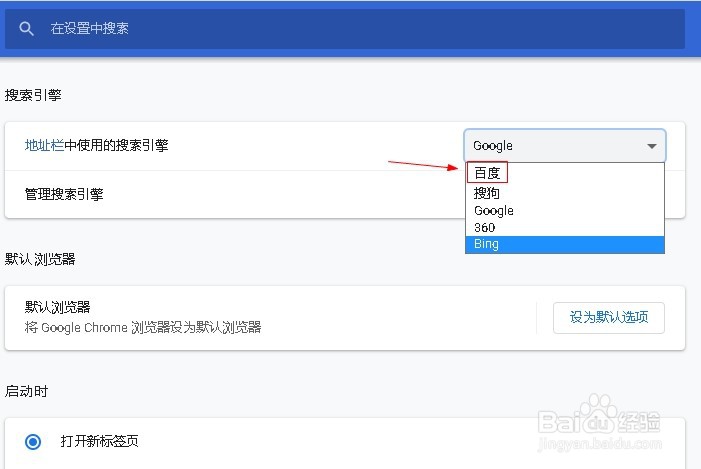Choose 360 in the dropdown list
The width and height of the screenshot is (701, 469).
[565, 227]
